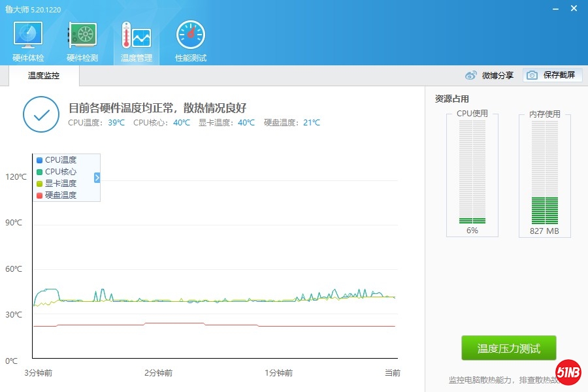Click the 内存使用 memory bar gauge
The image size is (588, 392).
pos(544,172)
